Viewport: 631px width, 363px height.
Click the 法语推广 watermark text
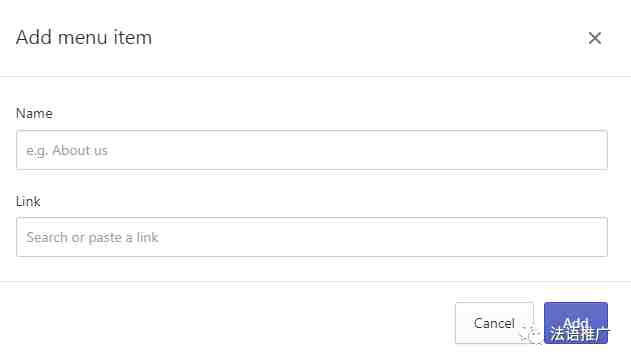580,334
